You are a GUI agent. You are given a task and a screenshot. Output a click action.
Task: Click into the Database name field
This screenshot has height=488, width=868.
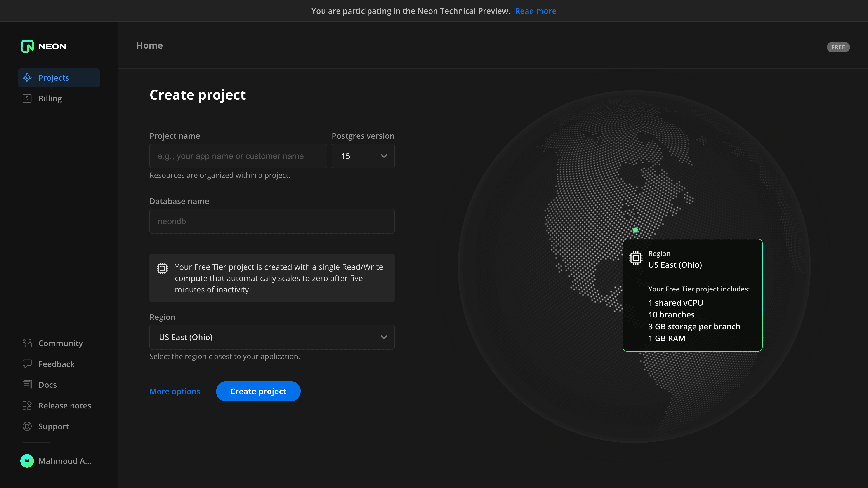tap(271, 221)
